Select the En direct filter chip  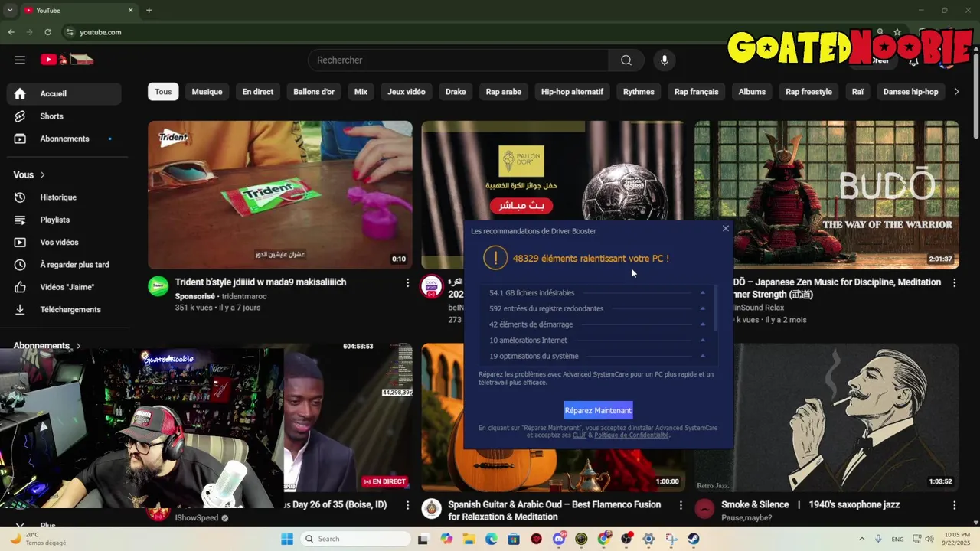pyautogui.click(x=258, y=92)
